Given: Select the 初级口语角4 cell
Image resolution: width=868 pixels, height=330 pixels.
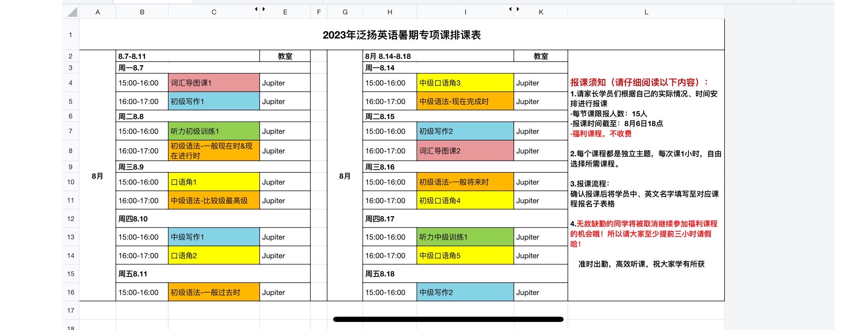Looking at the screenshot, I should coord(465,200).
